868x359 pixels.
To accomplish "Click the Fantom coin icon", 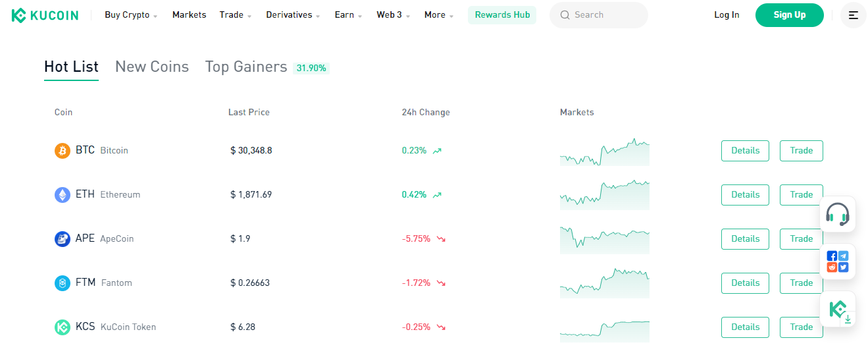I will (63, 283).
